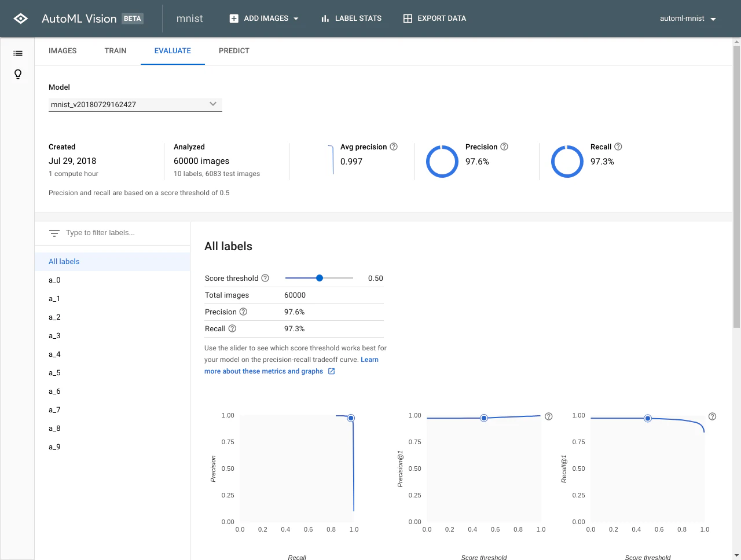
Task: Click the mnist dataset name
Action: click(189, 19)
